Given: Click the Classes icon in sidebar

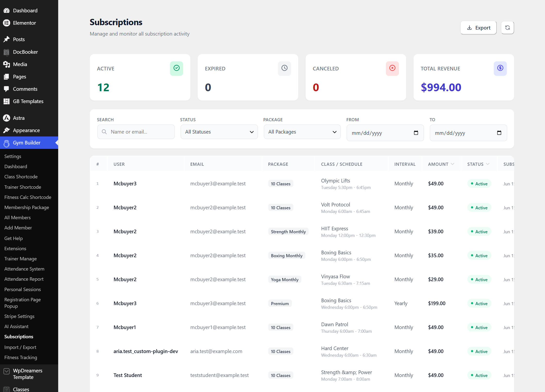Looking at the screenshot, I should [7, 389].
